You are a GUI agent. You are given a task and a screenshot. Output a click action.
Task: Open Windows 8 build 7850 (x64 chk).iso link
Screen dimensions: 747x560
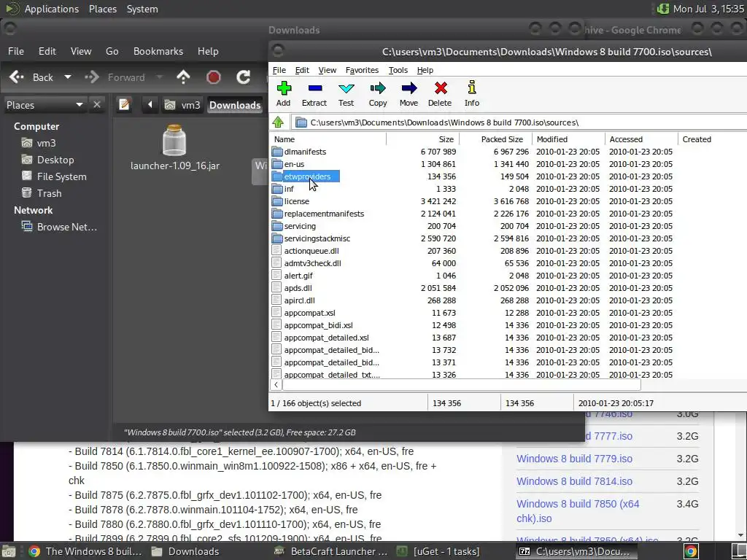coord(578,511)
